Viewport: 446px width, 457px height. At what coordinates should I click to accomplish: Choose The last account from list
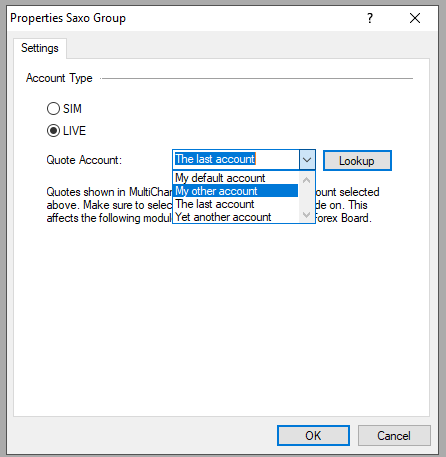pyautogui.click(x=236, y=204)
